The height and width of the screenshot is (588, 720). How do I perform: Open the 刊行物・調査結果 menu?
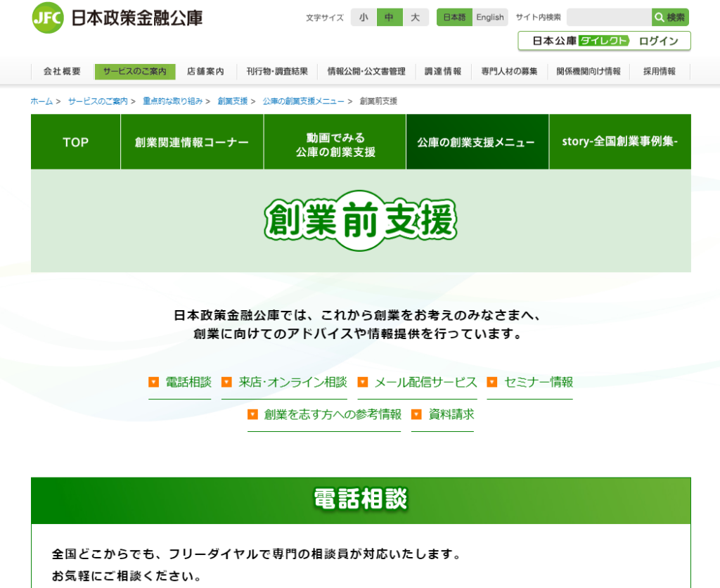click(x=277, y=72)
